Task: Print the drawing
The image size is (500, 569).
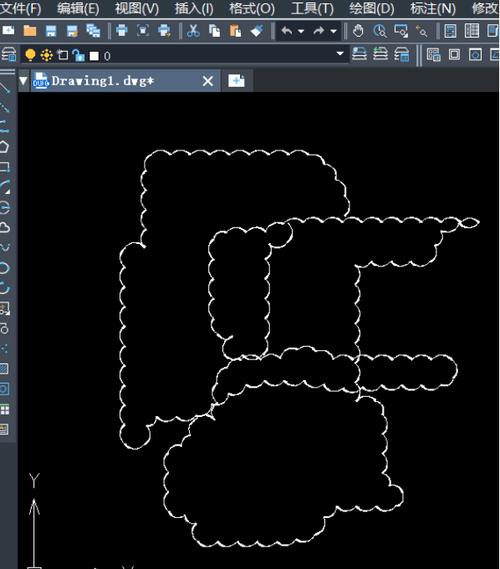Action: (x=122, y=31)
